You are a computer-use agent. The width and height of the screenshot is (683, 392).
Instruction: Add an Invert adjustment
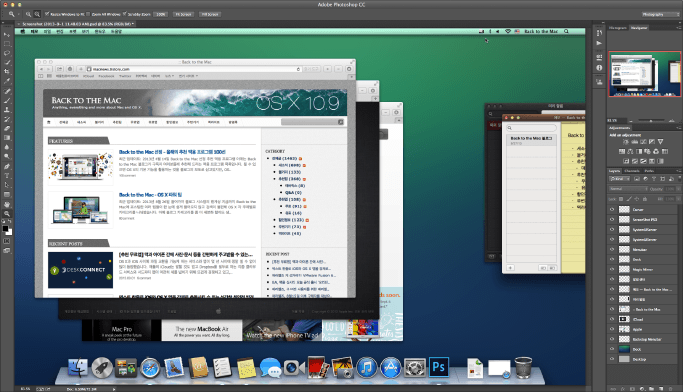[626, 161]
